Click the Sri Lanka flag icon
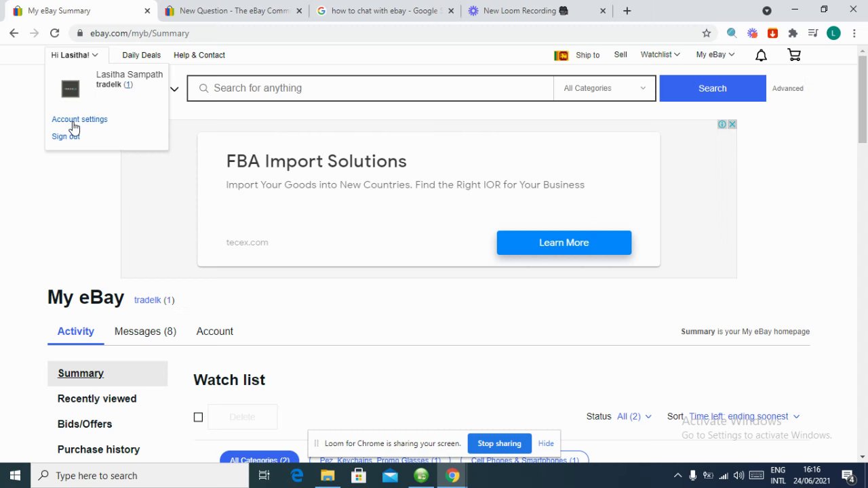The image size is (868, 488). [561, 56]
